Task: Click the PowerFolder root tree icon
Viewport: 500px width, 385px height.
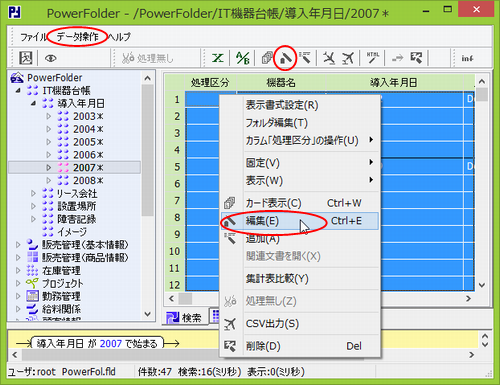Action: (17, 78)
